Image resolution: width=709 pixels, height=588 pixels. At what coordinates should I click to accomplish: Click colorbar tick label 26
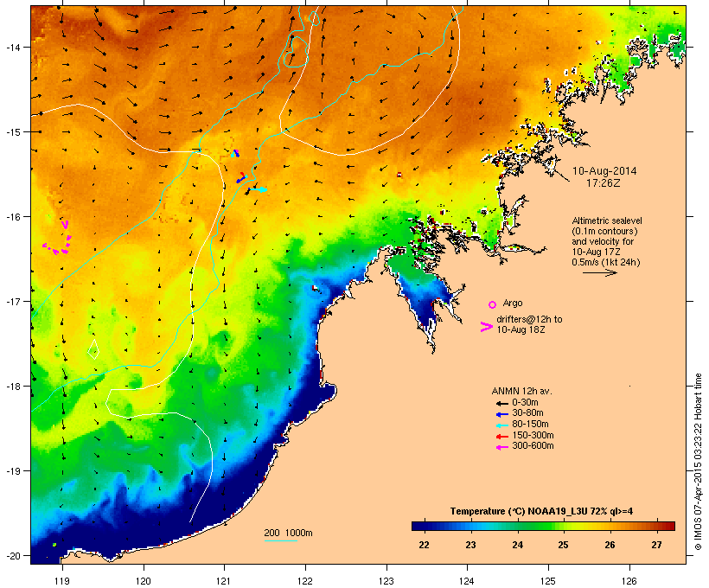(x=610, y=545)
